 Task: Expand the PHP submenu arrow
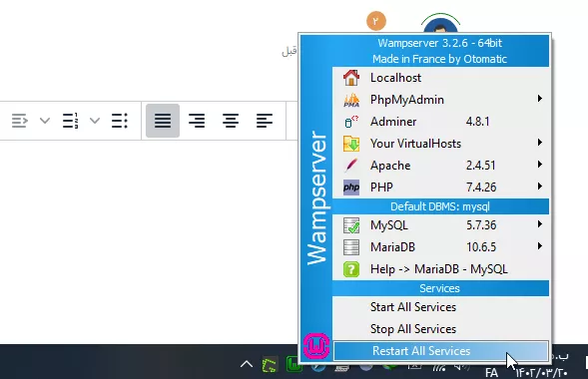tap(540, 187)
